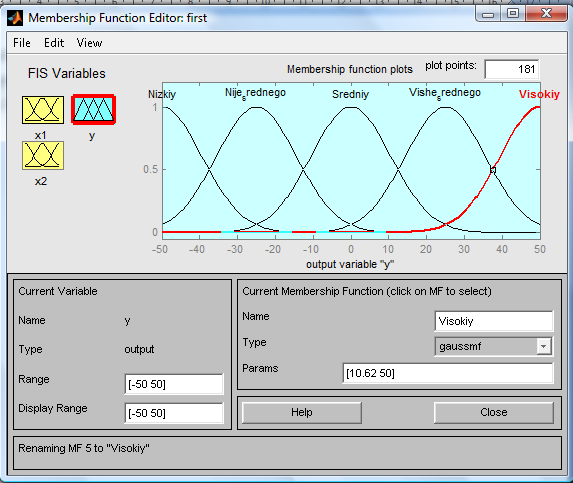Minimize the Membership Function Editor window
Viewport: 573px width, 483px height.
pyautogui.click(x=488, y=14)
